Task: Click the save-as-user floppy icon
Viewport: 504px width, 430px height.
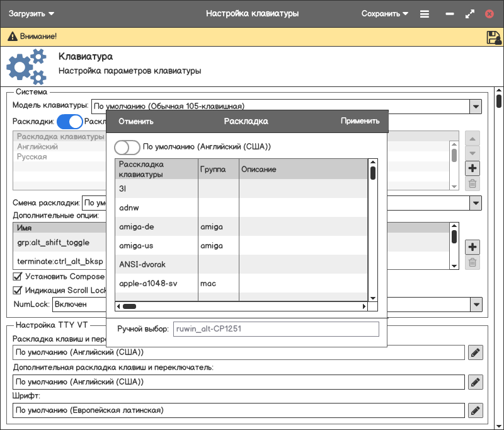Action: coord(493,37)
